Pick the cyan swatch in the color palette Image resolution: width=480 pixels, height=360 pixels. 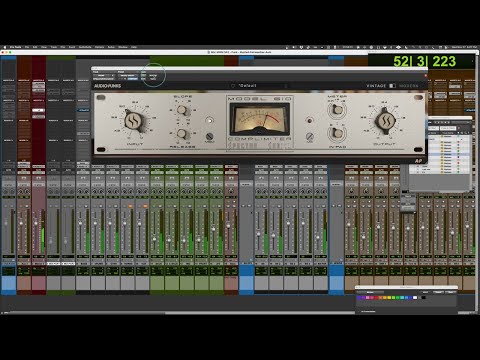(x=402, y=297)
